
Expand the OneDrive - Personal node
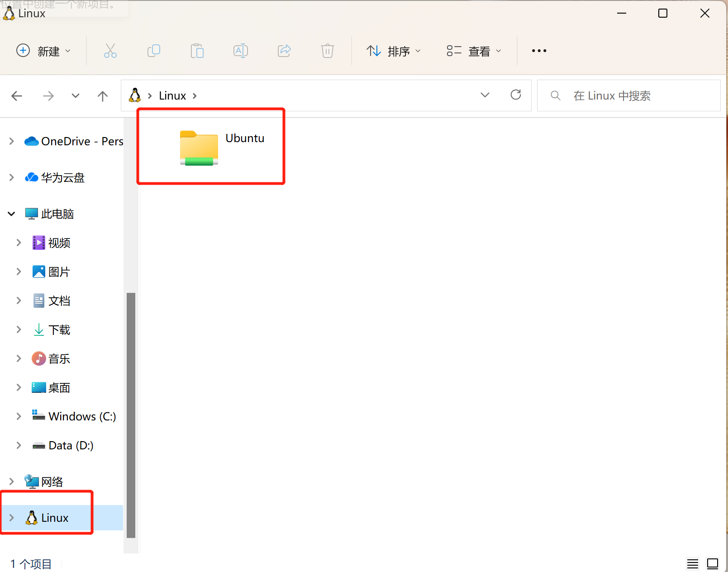point(11,141)
